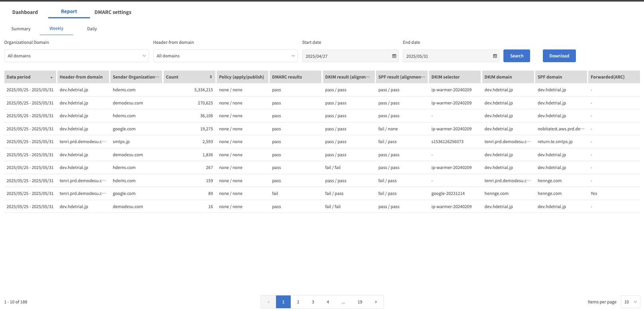The height and width of the screenshot is (311, 644).
Task: Select current page 1 button
Action: (283, 302)
